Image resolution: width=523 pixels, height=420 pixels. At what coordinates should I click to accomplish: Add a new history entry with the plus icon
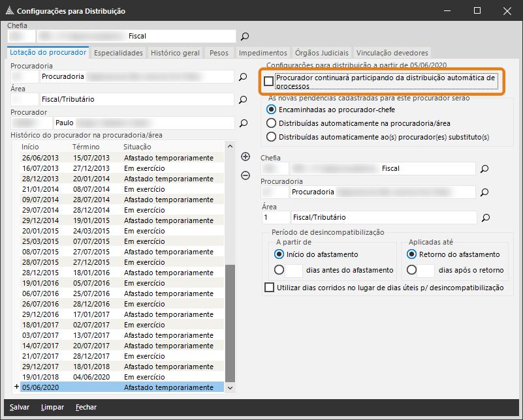246,157
